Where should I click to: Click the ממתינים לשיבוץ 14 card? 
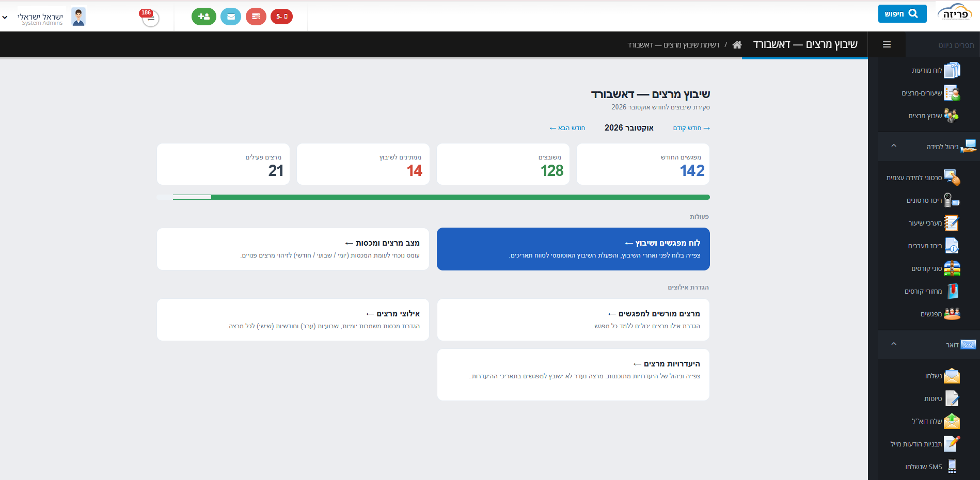click(363, 164)
